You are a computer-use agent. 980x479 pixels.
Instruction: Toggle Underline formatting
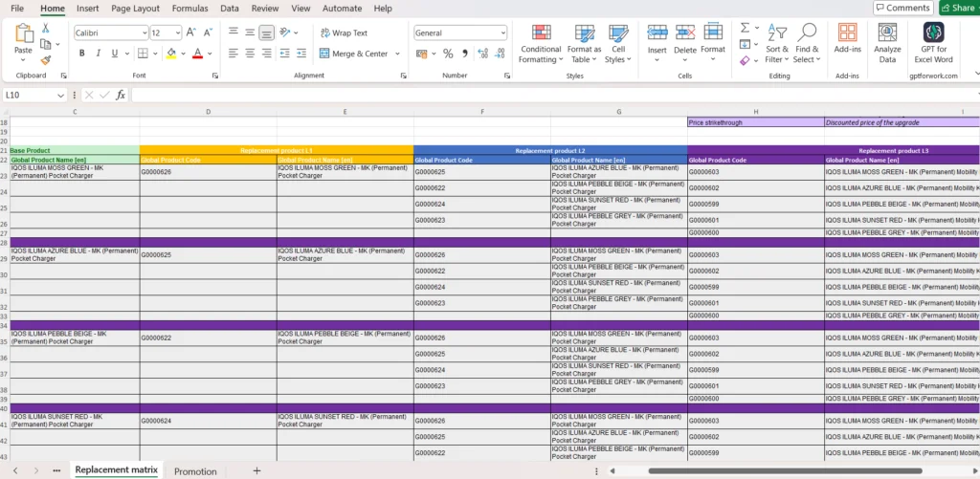[115, 54]
